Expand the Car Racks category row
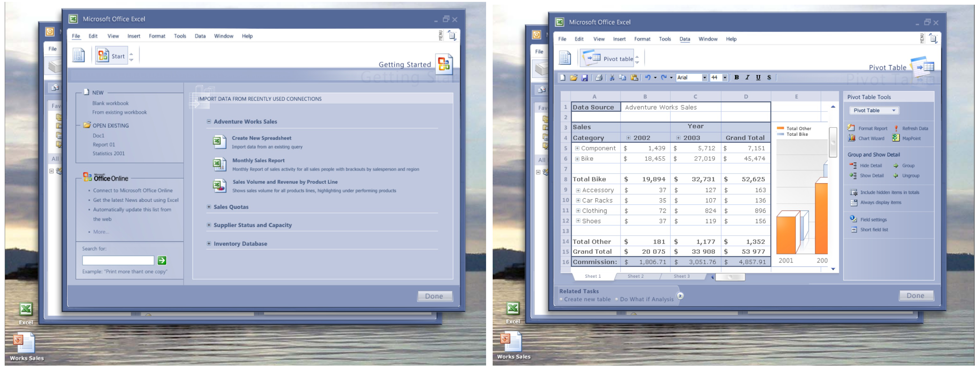The height and width of the screenshot is (370, 980). point(578,200)
